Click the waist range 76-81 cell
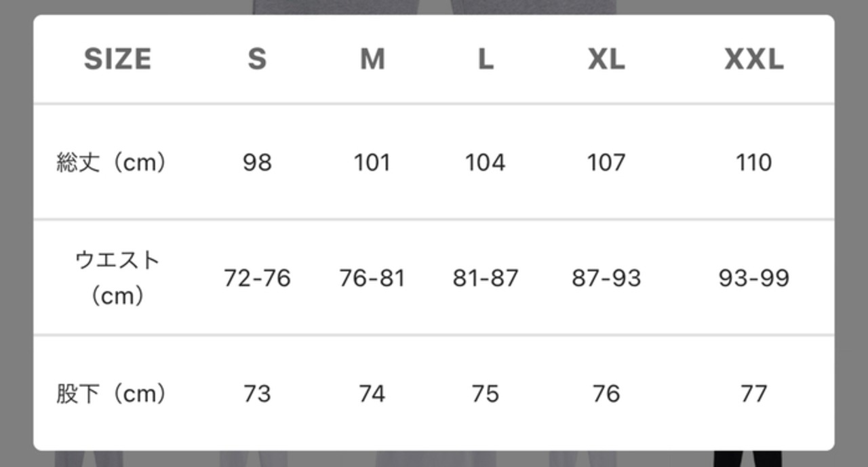Screen dimensions: 868x467 372,278
